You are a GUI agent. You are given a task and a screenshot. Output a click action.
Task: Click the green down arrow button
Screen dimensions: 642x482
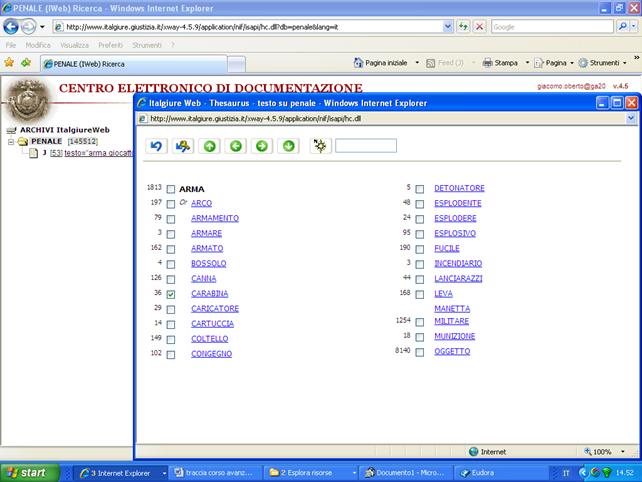(288, 146)
